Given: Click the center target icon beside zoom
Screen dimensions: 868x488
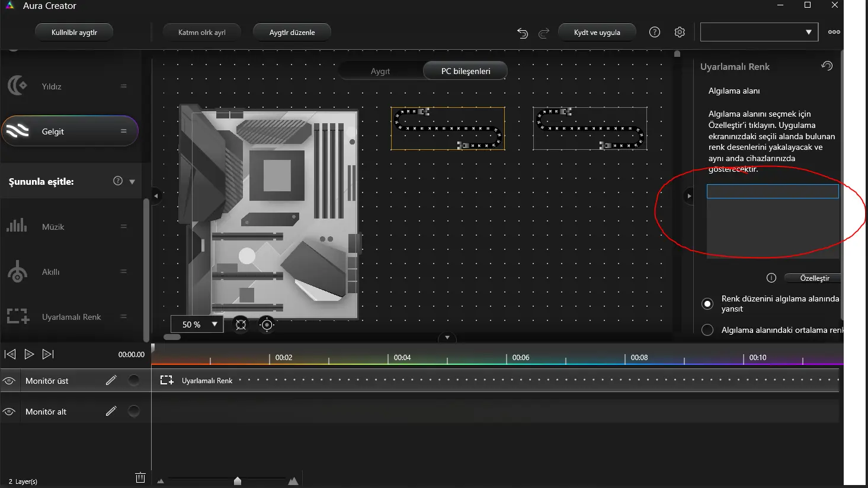Looking at the screenshot, I should coord(267,325).
